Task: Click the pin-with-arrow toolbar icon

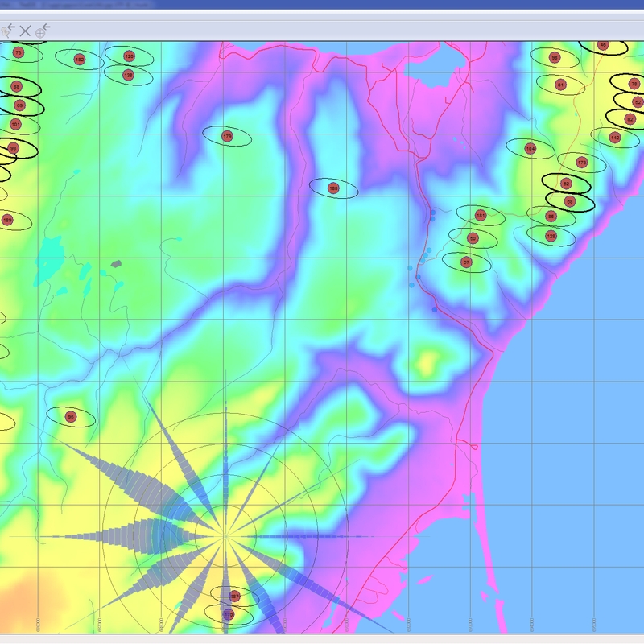Action: coord(8,31)
